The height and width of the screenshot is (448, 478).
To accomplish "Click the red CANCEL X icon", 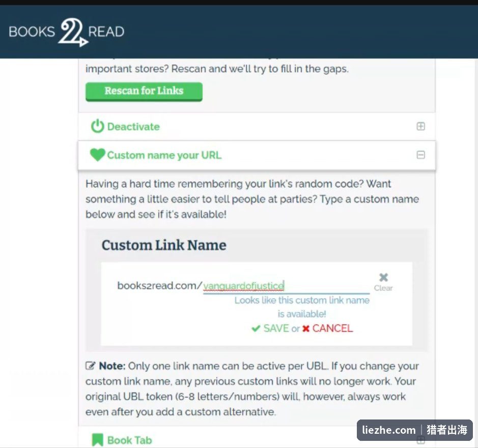I will pyautogui.click(x=306, y=328).
